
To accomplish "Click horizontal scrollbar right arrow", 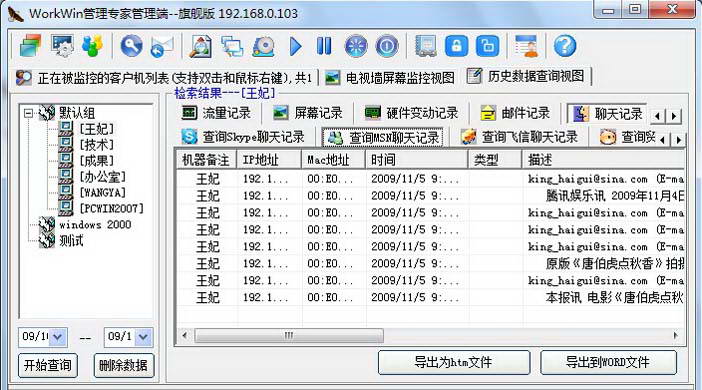I will tap(676, 335).
